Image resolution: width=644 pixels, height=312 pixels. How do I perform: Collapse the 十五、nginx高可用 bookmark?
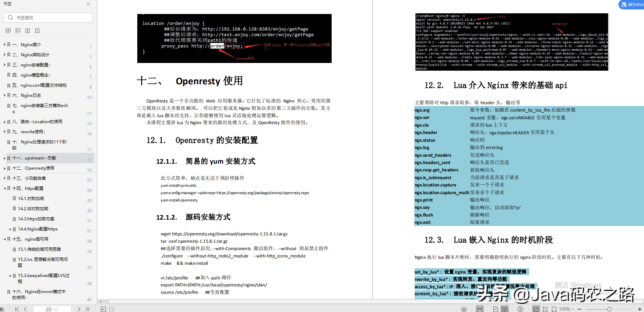pos(5,239)
